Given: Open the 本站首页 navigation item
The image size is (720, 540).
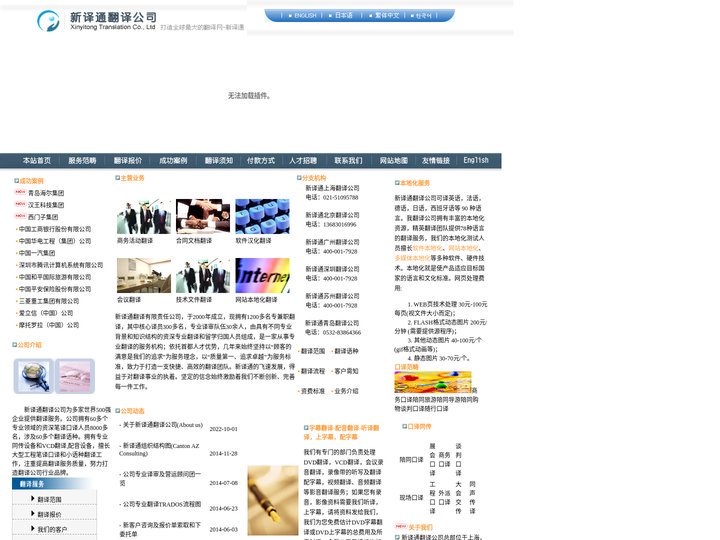Looking at the screenshot, I should click(x=37, y=160).
